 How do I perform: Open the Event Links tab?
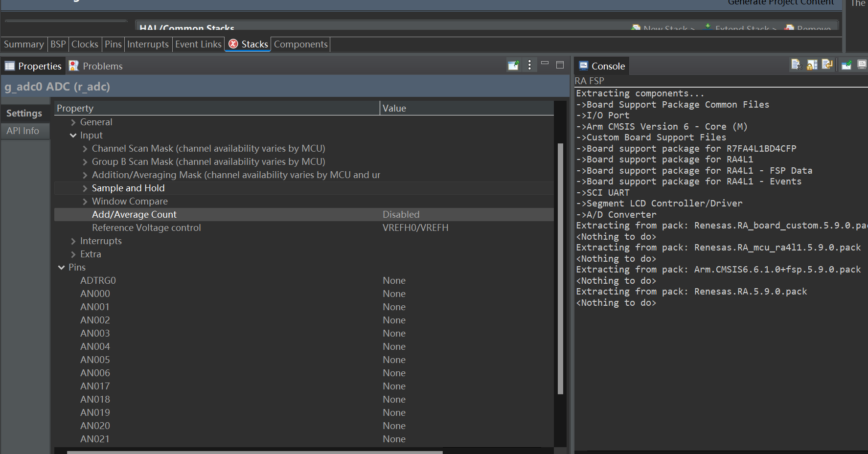[x=198, y=44]
